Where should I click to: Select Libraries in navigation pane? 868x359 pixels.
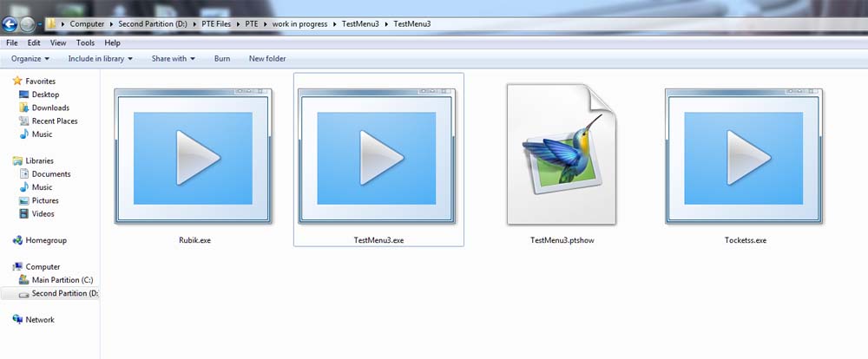pos(39,160)
